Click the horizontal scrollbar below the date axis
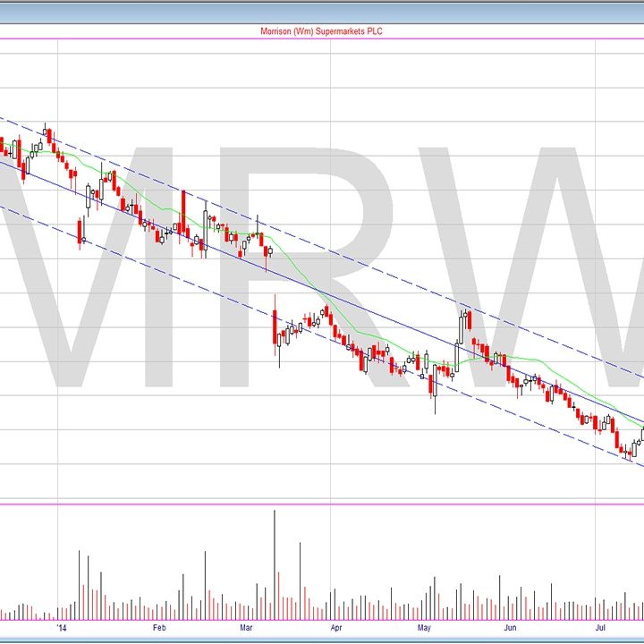Viewport: 644px width, 644px height. tap(322, 639)
